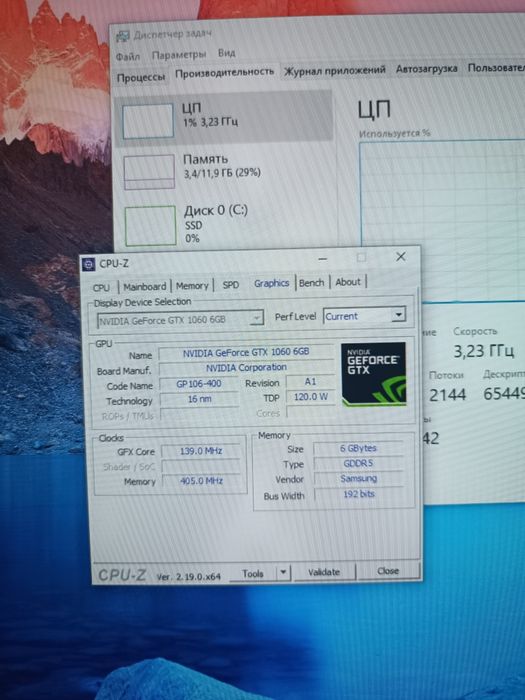Minimize the CPU-Z window
The height and width of the screenshot is (700, 525).
point(323,259)
